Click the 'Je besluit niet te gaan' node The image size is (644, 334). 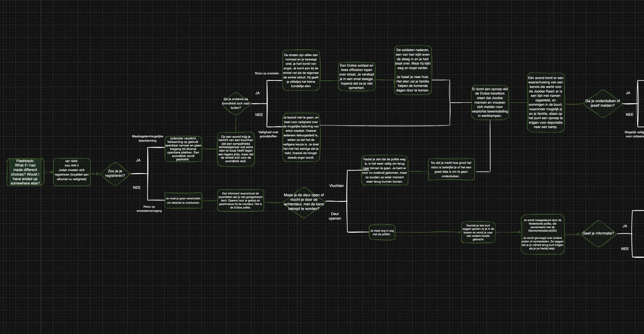[301, 137]
